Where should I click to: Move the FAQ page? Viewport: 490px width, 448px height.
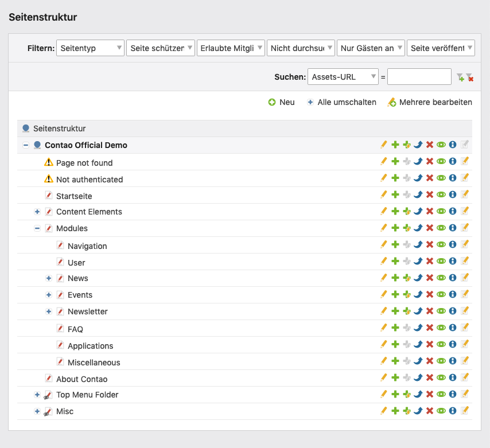(418, 328)
